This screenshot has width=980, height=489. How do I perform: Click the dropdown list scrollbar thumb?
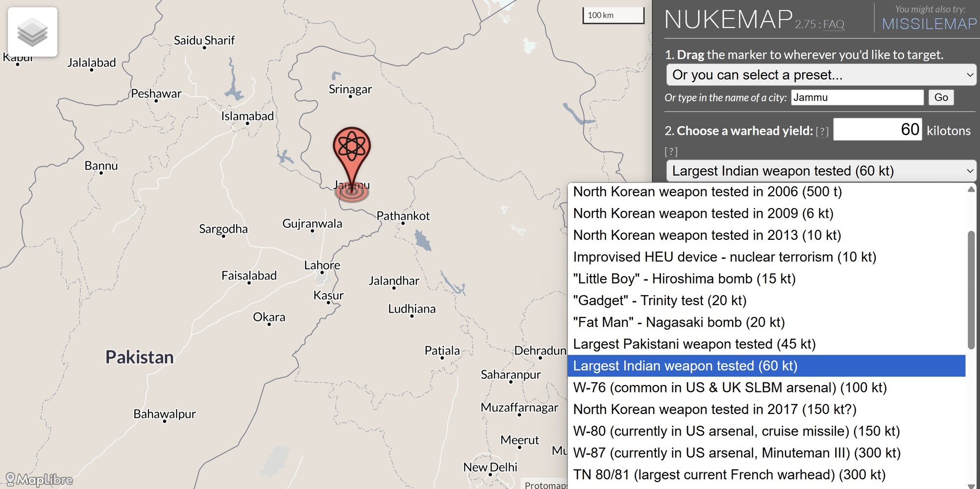[971, 289]
